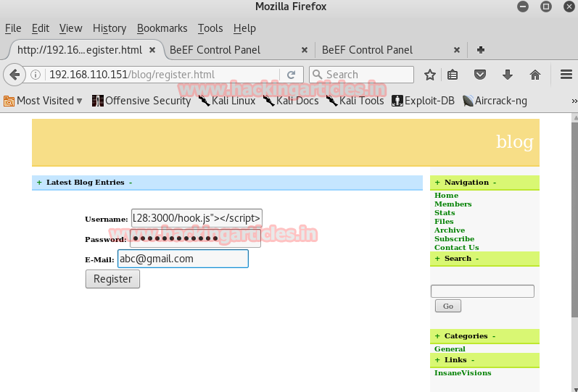Viewport: 578px width, 392px height.
Task: Open the Exploit-DB bookmark
Action: 423,101
